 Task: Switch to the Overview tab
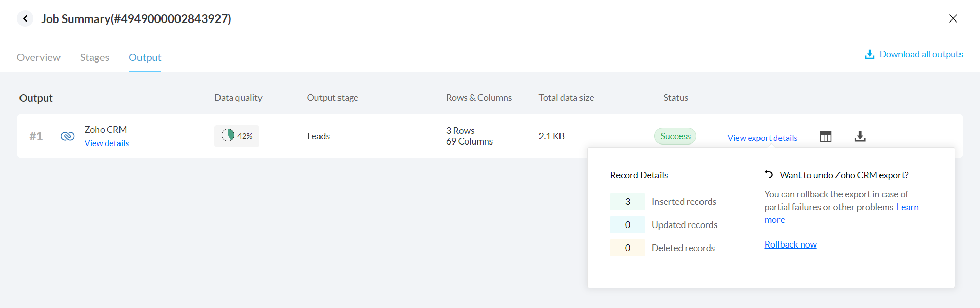point(38,57)
